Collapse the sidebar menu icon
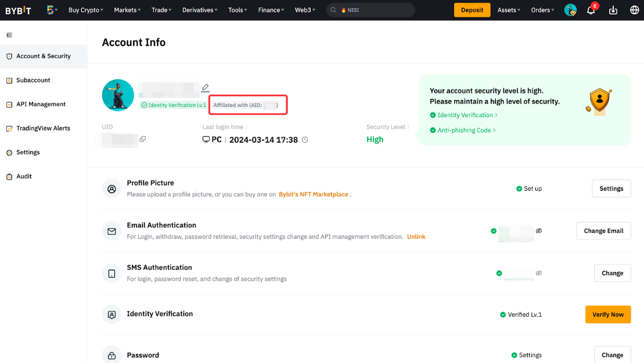 [9, 35]
